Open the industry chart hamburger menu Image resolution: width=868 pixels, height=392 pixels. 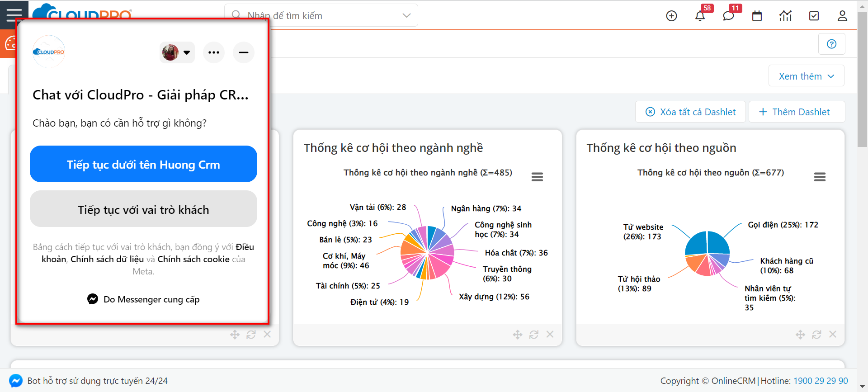click(537, 177)
